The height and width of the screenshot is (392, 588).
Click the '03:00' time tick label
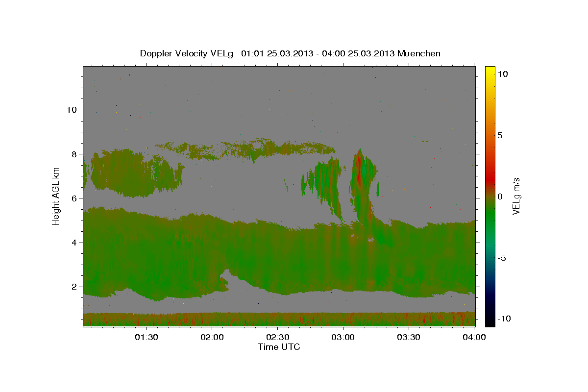coord(343,337)
